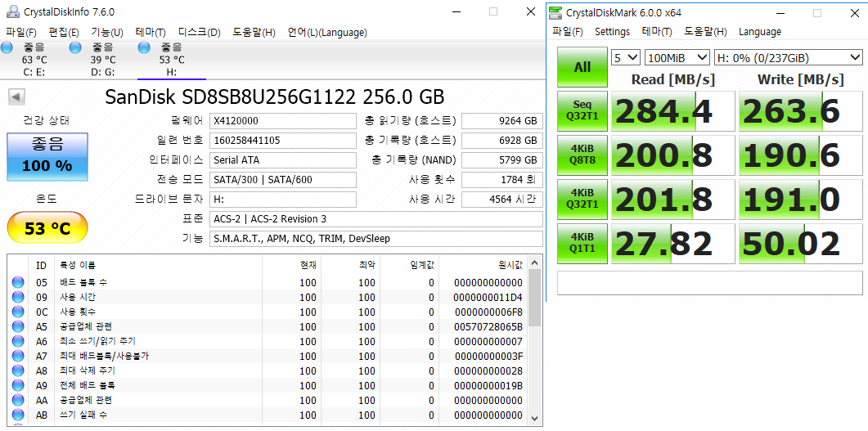Click the CrystalDiskMark title bar app icon
The image size is (868, 431).
pos(555,12)
